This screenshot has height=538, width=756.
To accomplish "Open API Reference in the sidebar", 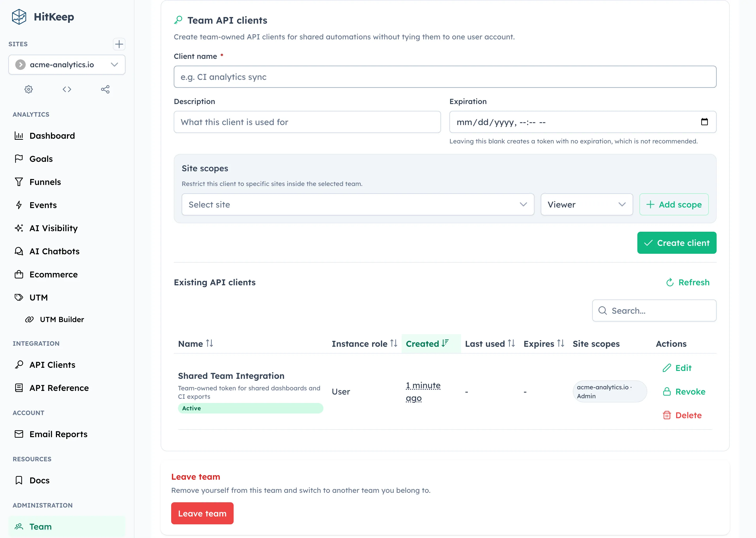I will (x=59, y=388).
